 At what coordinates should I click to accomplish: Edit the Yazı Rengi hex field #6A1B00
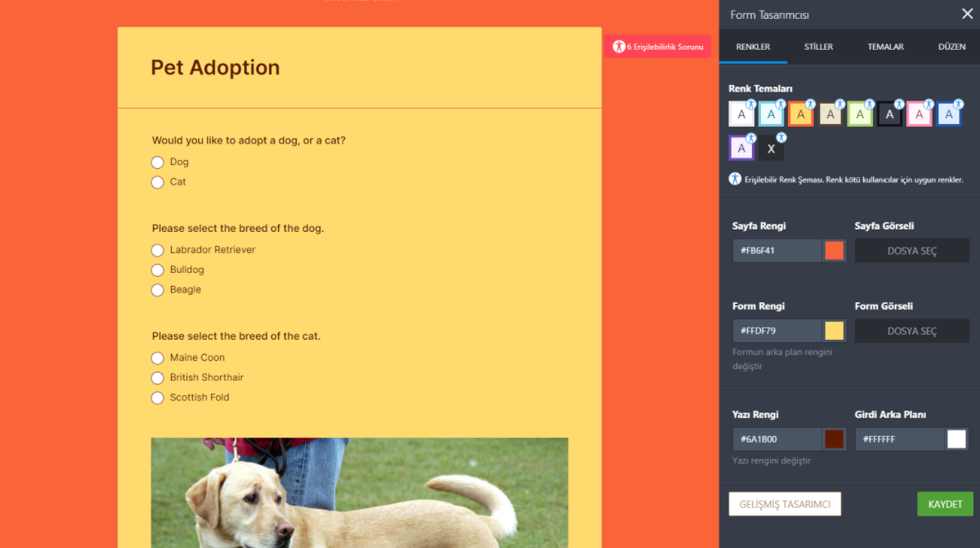776,439
